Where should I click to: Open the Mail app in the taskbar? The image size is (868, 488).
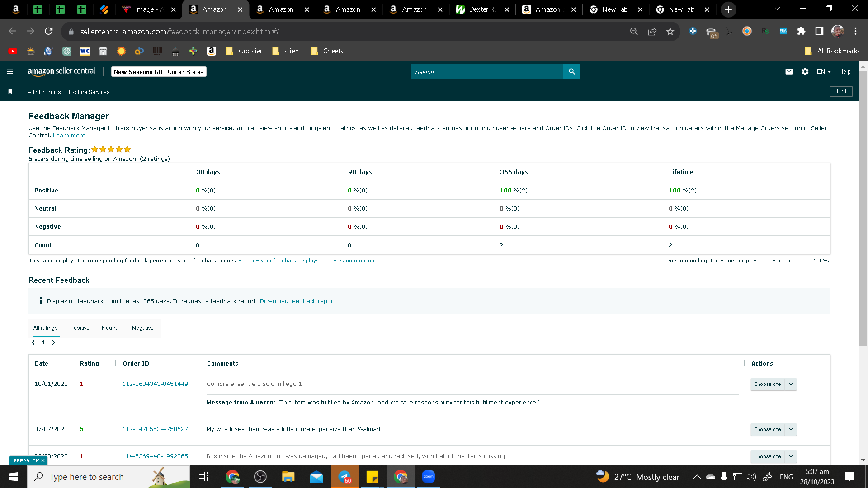316,477
